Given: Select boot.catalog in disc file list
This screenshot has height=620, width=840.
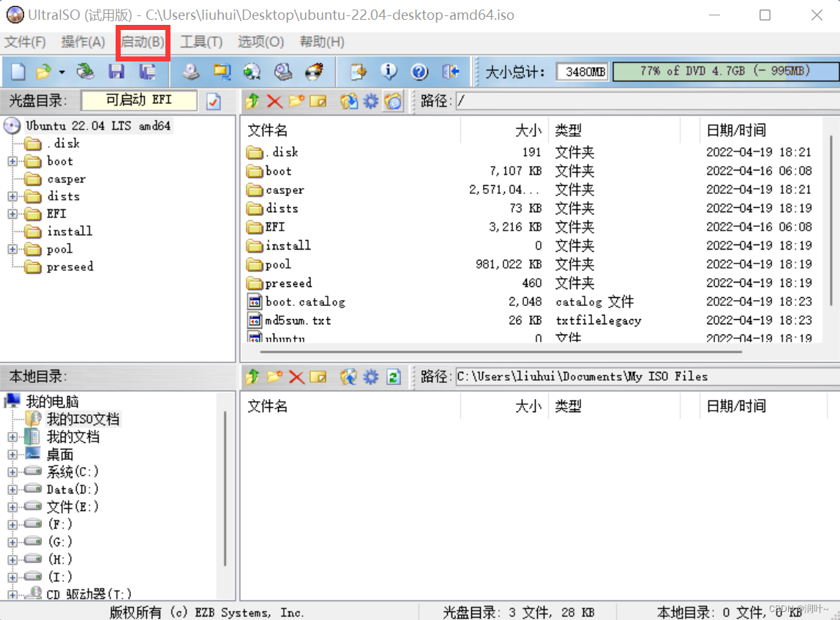Looking at the screenshot, I should 305,302.
